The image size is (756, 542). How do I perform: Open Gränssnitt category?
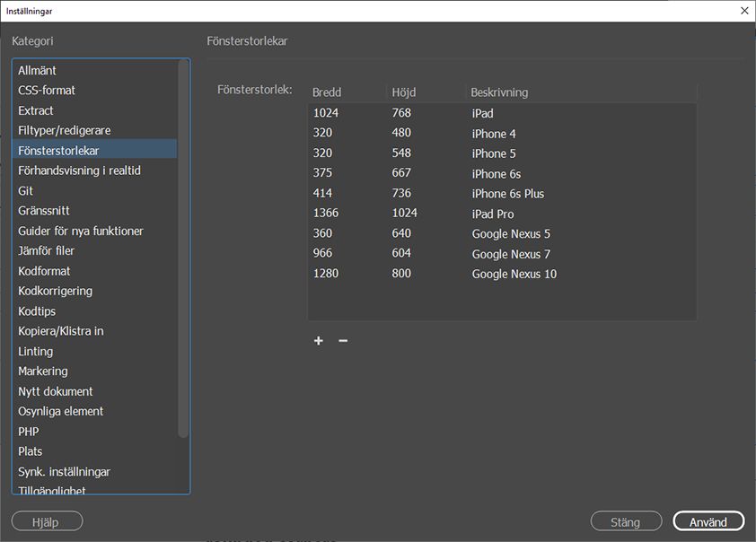(94, 211)
